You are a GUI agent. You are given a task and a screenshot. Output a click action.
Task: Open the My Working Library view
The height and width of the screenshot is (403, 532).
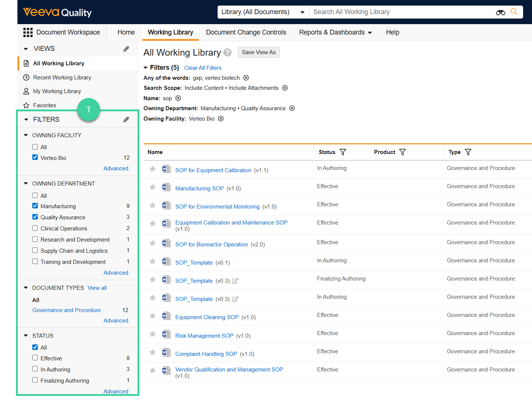(x=57, y=91)
